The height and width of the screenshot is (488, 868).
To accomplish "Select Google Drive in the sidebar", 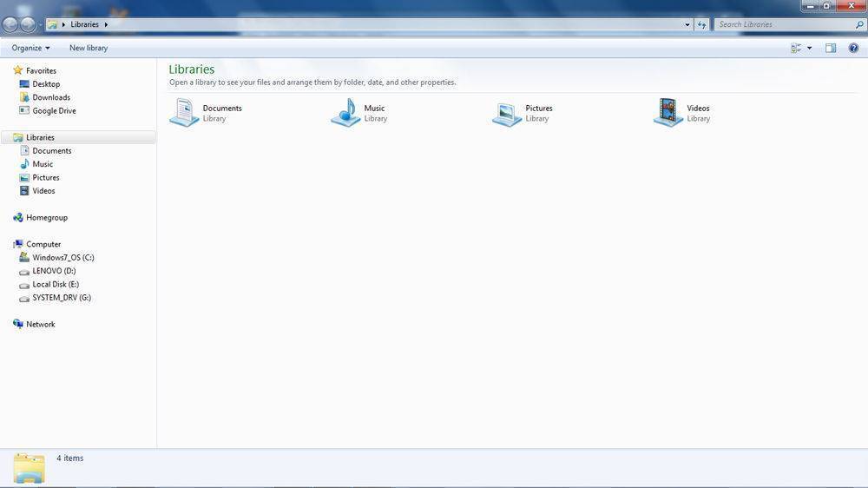I will click(54, 110).
